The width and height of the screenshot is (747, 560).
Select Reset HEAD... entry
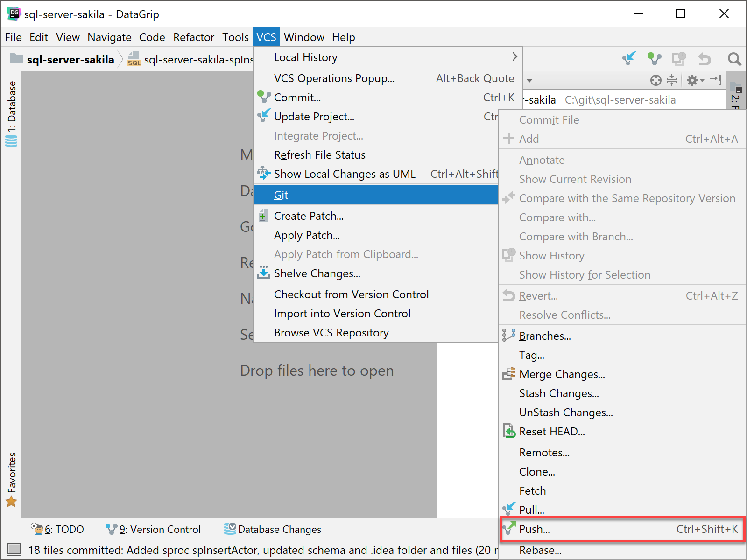(x=622, y=432)
